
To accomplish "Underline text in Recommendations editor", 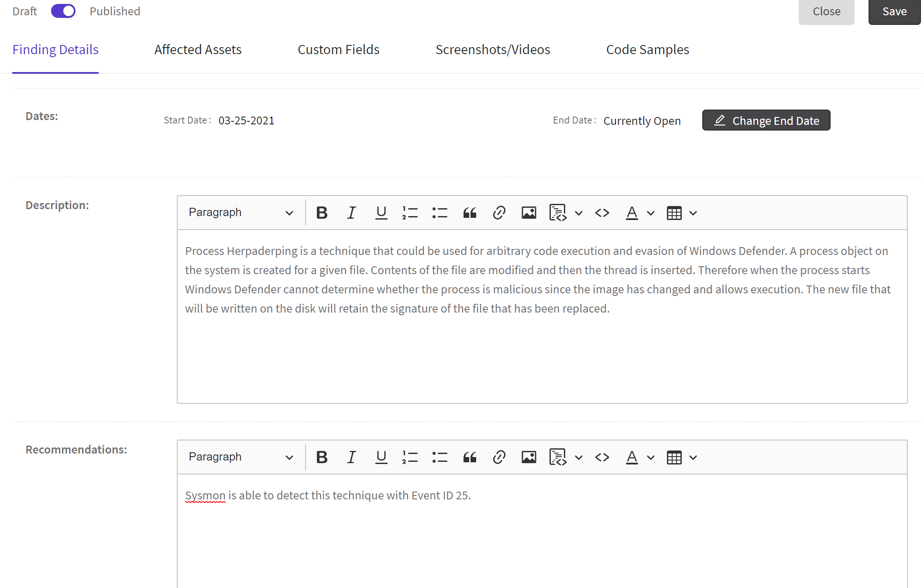I will [381, 457].
